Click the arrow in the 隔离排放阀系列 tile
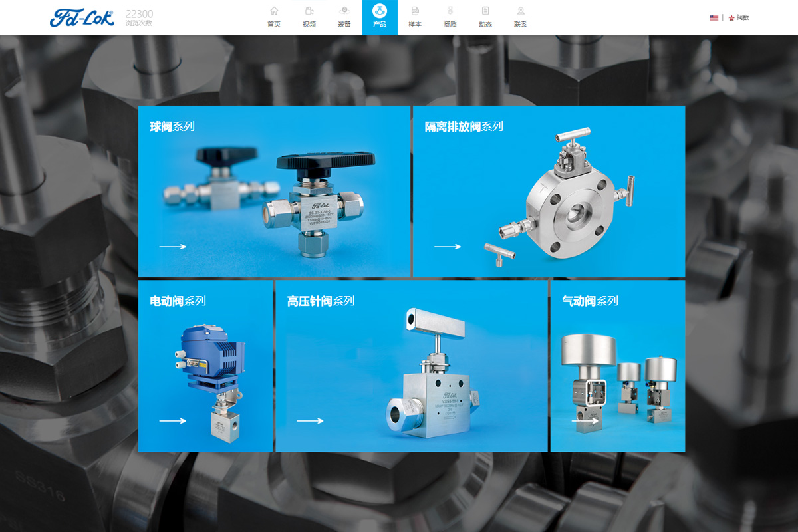798x532 pixels. tap(448, 247)
